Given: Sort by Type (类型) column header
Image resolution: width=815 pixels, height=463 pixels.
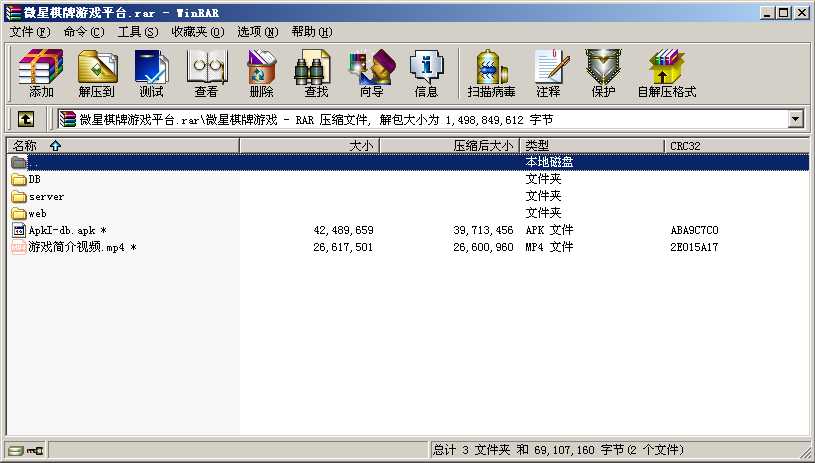Looking at the screenshot, I should (592, 145).
